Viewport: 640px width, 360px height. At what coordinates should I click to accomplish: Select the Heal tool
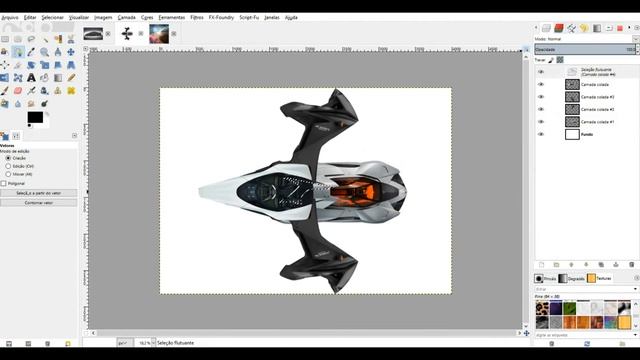[x=71, y=91]
